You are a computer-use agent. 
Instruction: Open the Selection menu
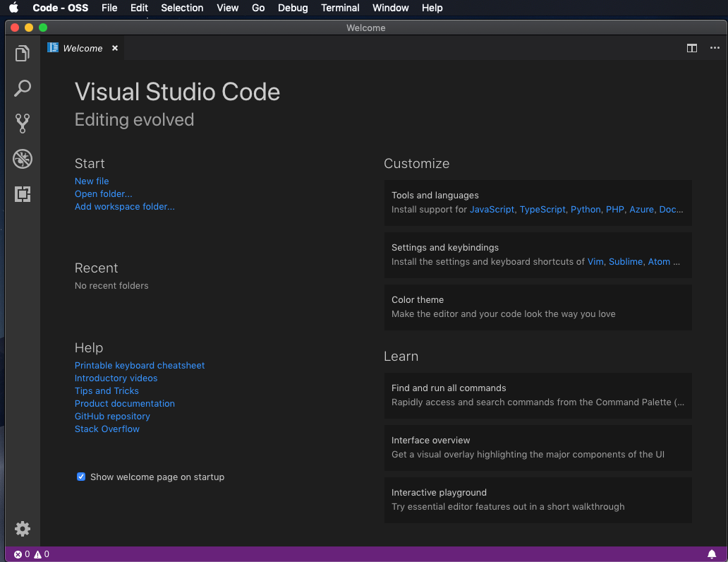coord(182,8)
